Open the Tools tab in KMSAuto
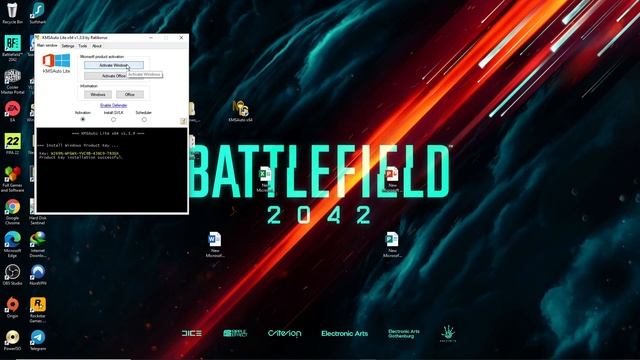Screen dimensions: 640x360 (x=83, y=46)
